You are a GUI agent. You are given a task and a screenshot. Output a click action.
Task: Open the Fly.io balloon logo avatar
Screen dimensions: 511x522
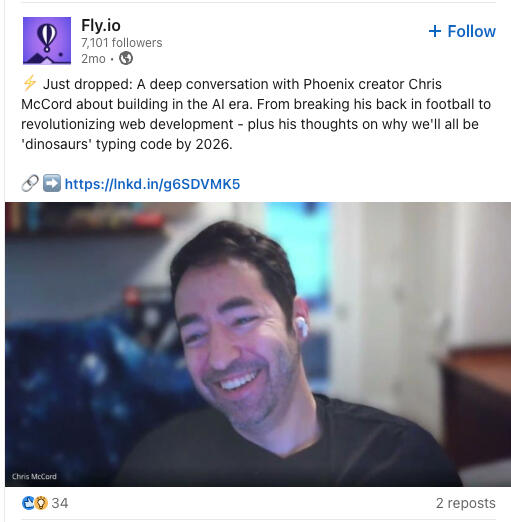pyautogui.click(x=47, y=40)
